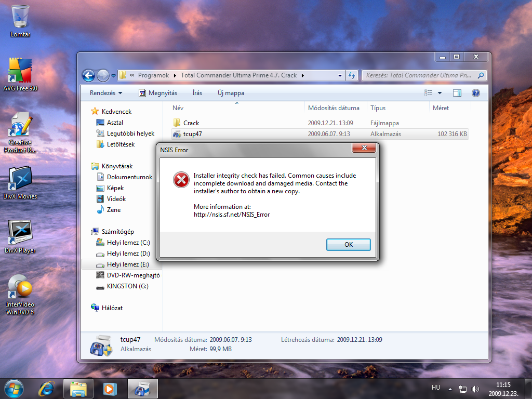Open the address bar history dropdown

point(340,76)
